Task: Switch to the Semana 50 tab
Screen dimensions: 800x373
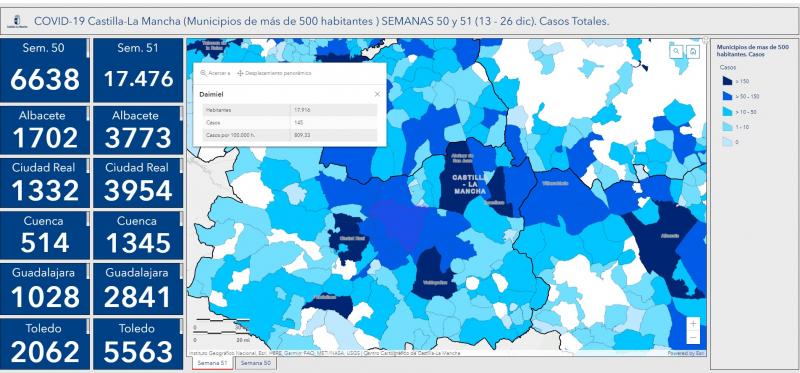Action: pos(256,363)
